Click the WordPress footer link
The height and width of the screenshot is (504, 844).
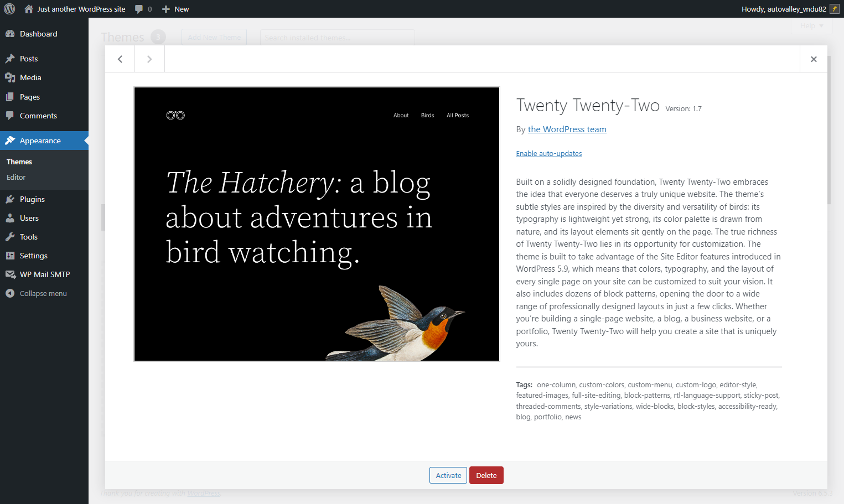(x=204, y=493)
